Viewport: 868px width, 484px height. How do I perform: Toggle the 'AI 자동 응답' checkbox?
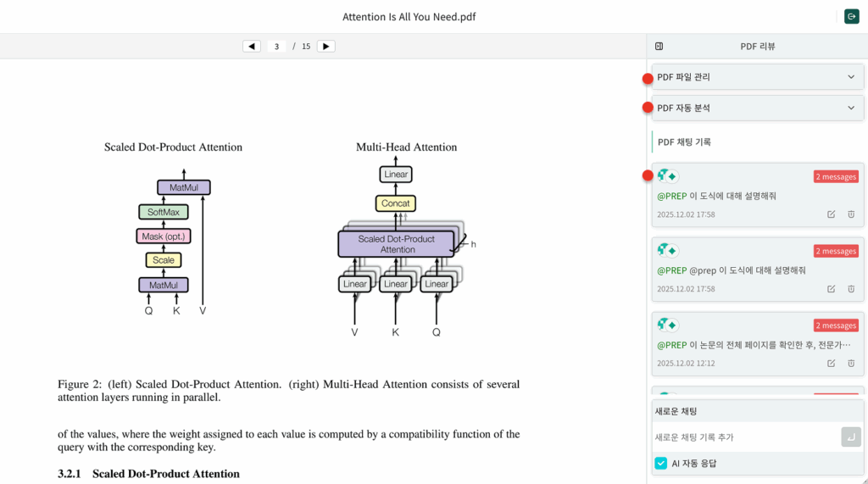(661, 464)
